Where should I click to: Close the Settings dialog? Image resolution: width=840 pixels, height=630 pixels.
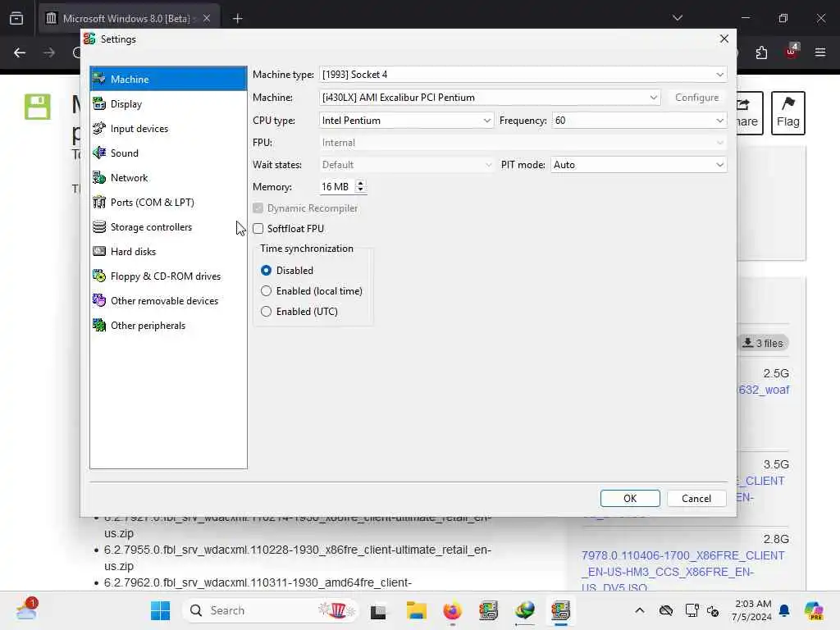point(724,39)
